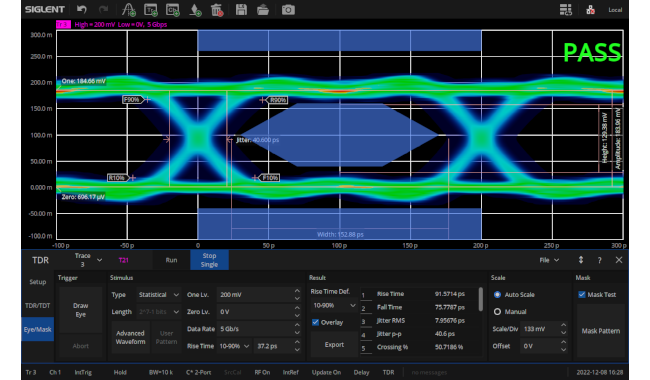
Task: Click the Run button
Action: pyautogui.click(x=171, y=260)
